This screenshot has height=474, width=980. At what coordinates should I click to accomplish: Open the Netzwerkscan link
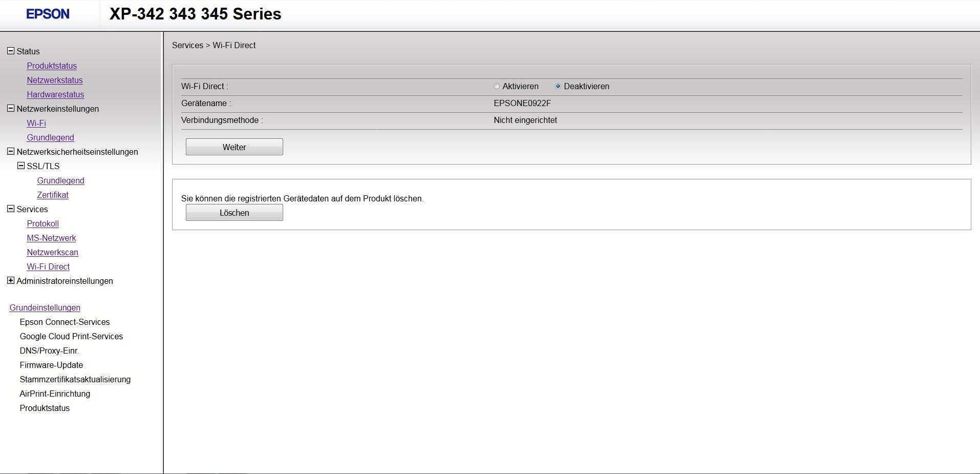point(52,253)
